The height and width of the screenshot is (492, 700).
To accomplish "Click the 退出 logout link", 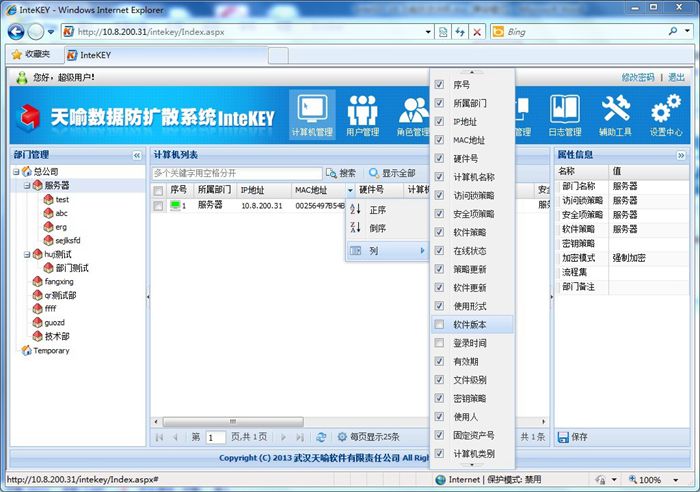I will (676, 77).
